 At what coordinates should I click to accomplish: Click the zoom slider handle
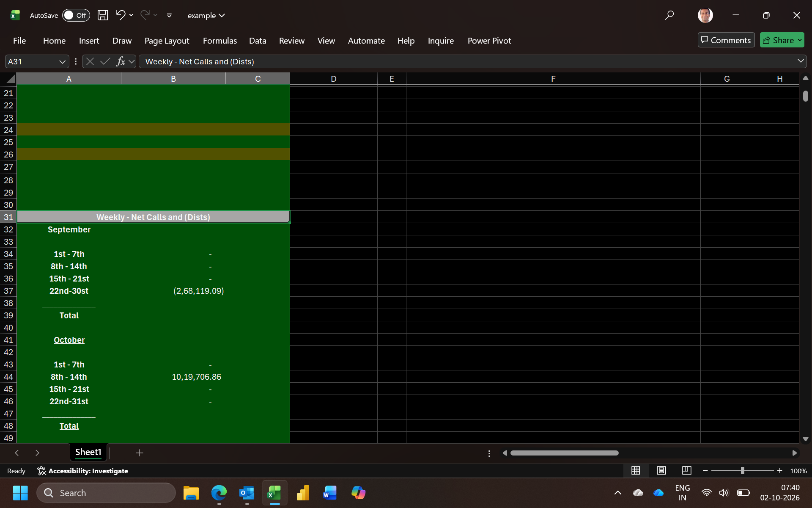coord(742,470)
